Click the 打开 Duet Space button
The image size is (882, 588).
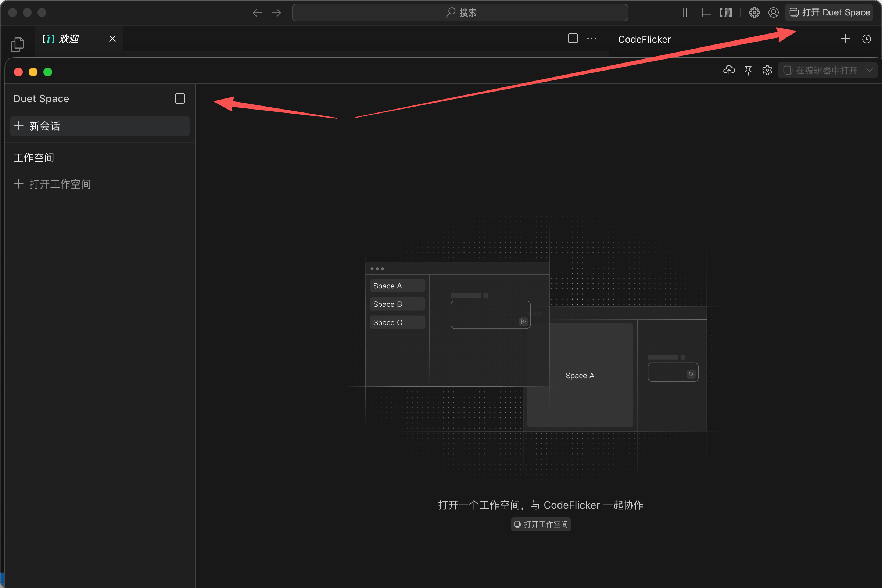click(x=829, y=13)
